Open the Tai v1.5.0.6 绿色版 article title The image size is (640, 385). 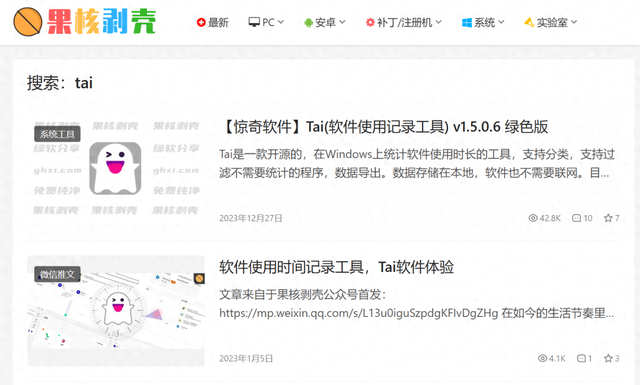point(384,127)
